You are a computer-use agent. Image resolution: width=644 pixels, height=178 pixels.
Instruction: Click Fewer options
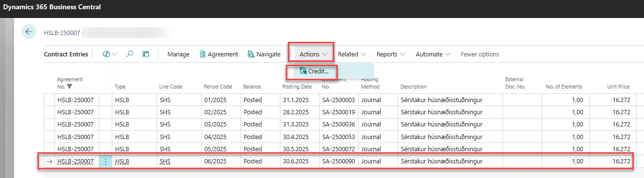coord(480,54)
